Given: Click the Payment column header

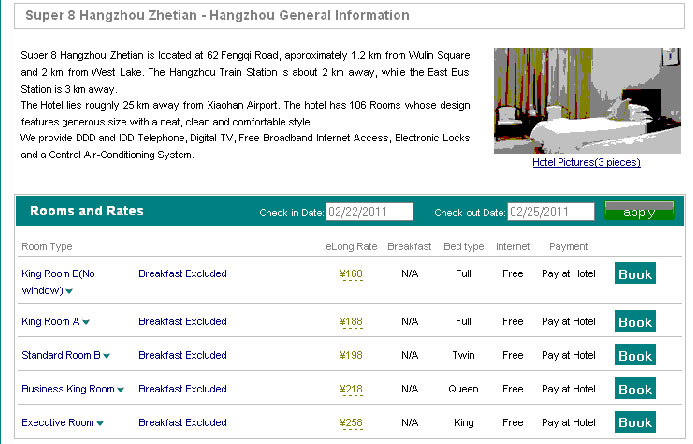Looking at the screenshot, I should [x=568, y=247].
